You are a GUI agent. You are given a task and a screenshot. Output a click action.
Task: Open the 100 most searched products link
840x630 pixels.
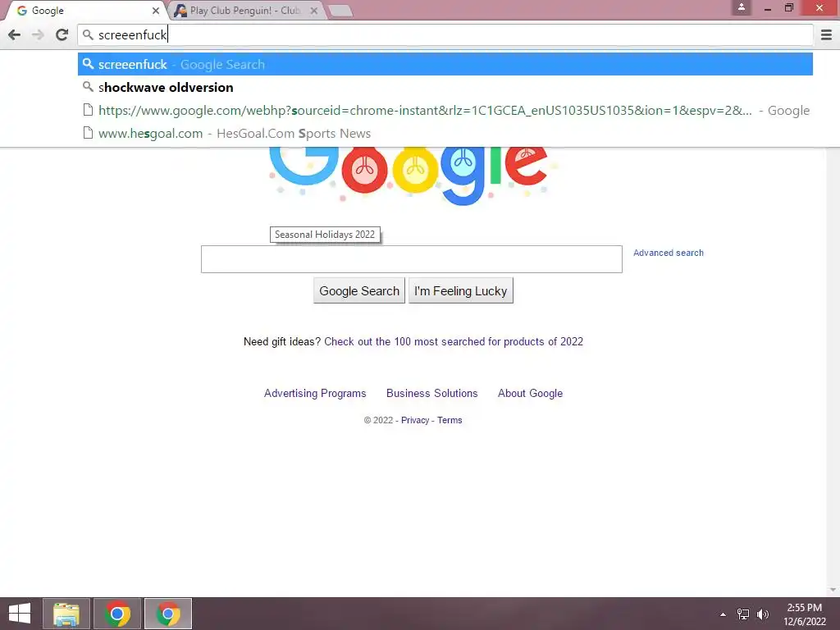pyautogui.click(x=453, y=342)
